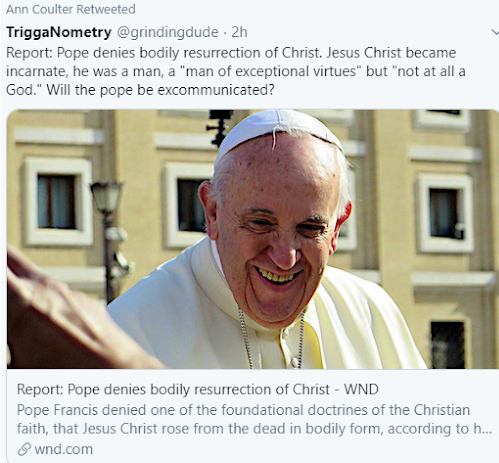This screenshot has width=499, height=463.
Task: Click the question Will the pope be excommunicated?
Action: click(x=160, y=90)
